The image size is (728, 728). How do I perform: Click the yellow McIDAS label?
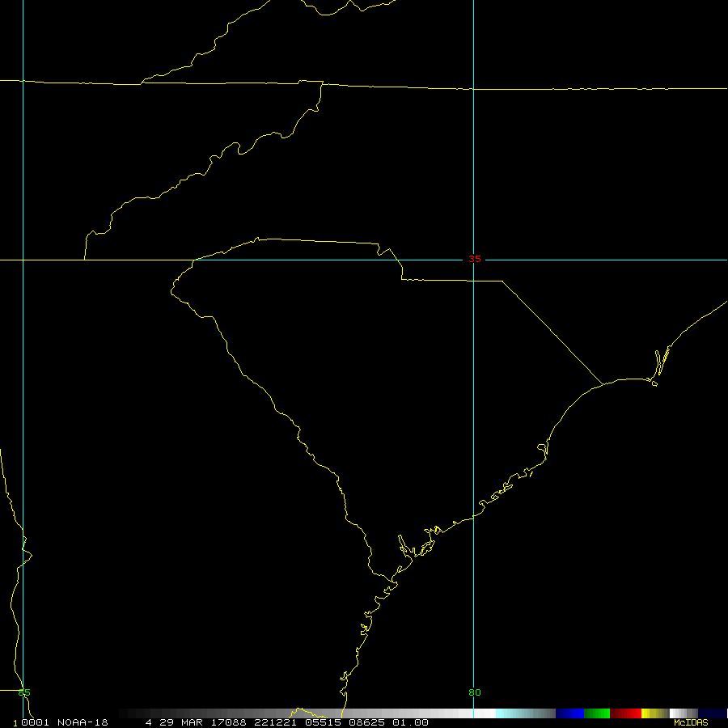click(x=691, y=722)
